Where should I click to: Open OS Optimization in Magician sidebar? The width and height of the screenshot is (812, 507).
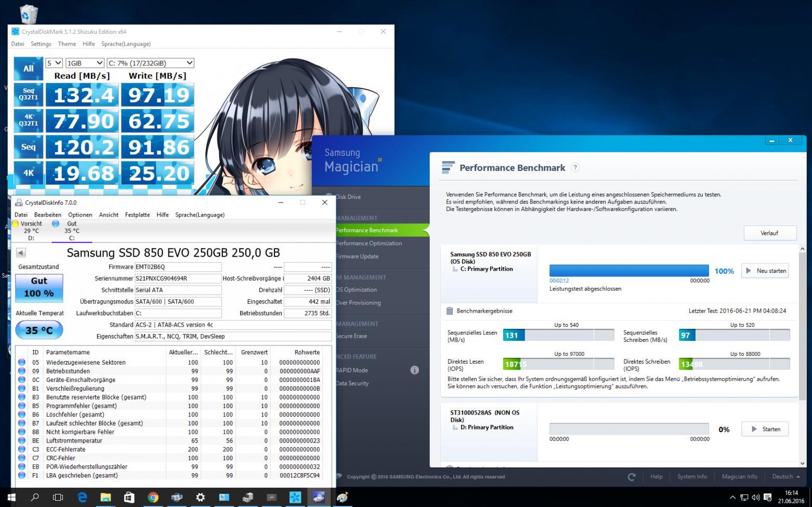pyautogui.click(x=356, y=290)
